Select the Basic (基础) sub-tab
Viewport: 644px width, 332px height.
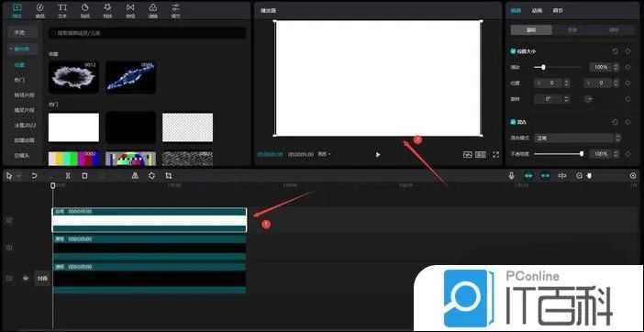pos(531,30)
